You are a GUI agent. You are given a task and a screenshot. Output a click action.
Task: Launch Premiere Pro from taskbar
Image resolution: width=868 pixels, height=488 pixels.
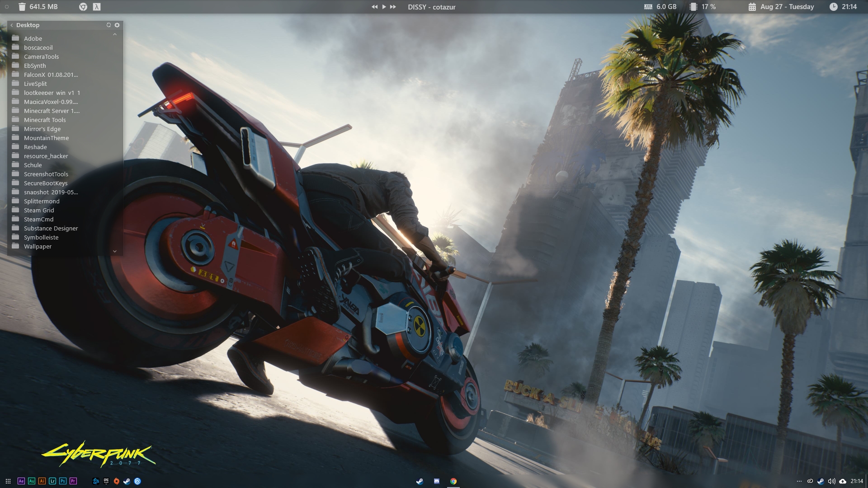point(73,481)
